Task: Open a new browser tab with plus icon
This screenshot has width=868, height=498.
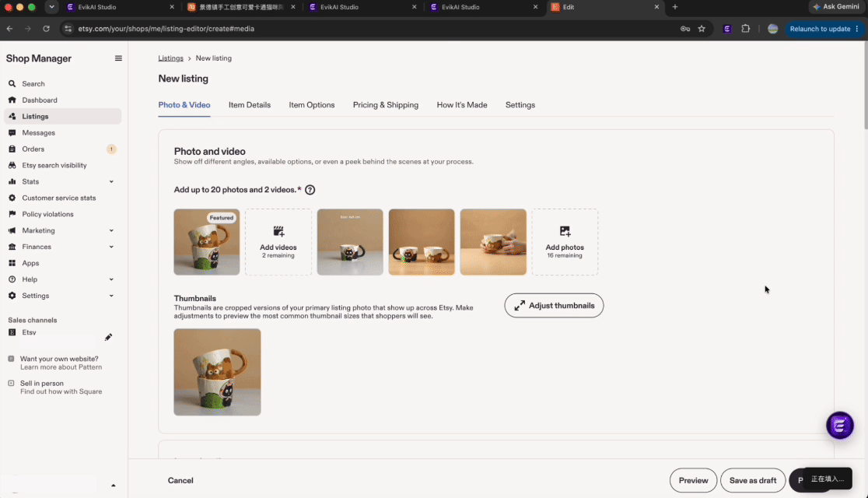Action: pos(674,7)
